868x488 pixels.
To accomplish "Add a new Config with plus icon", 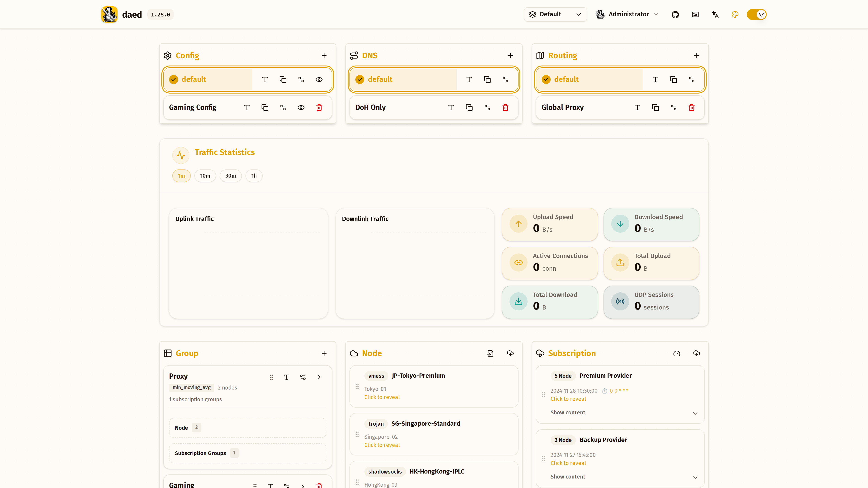I will pos(324,56).
